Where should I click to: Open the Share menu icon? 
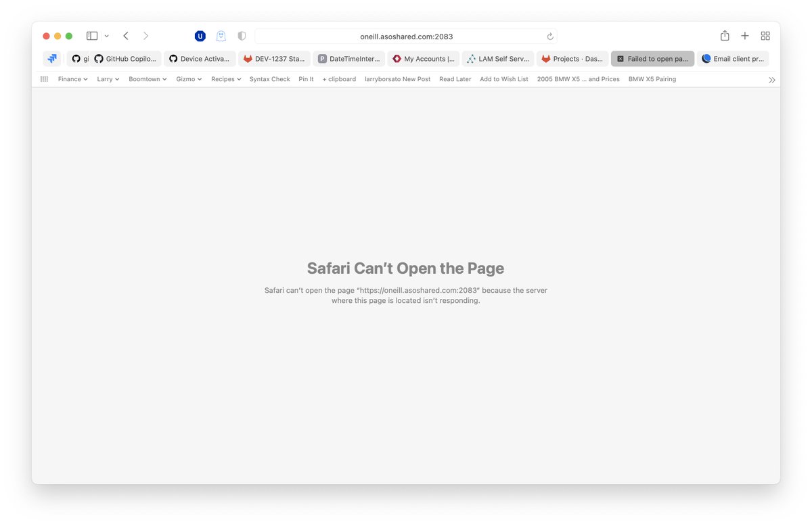pos(725,36)
